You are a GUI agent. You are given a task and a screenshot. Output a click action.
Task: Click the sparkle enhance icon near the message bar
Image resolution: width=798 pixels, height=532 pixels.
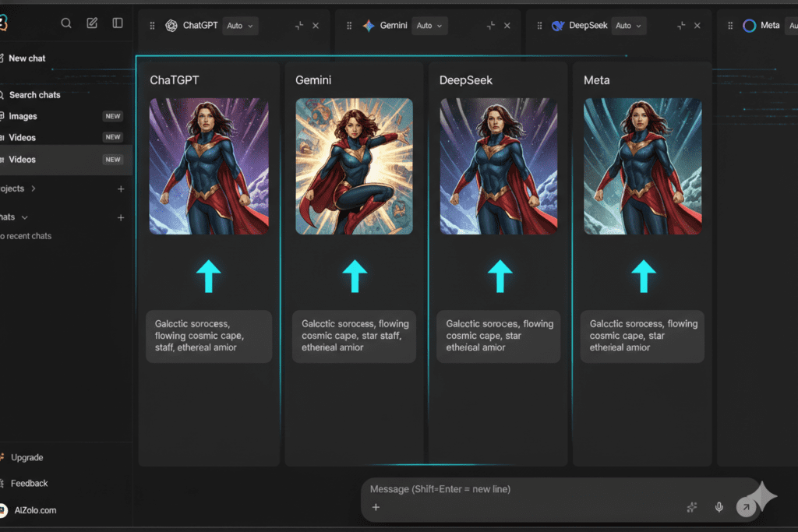click(x=691, y=507)
